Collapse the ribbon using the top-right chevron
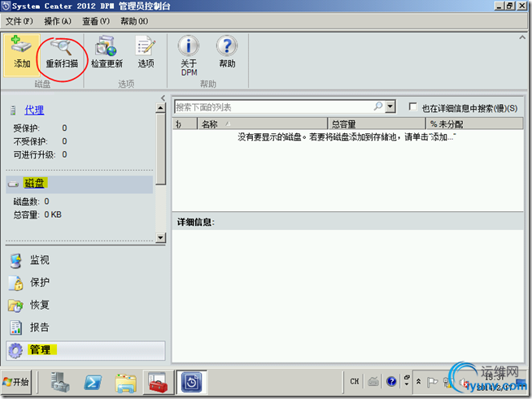The image size is (532, 399). (522, 37)
